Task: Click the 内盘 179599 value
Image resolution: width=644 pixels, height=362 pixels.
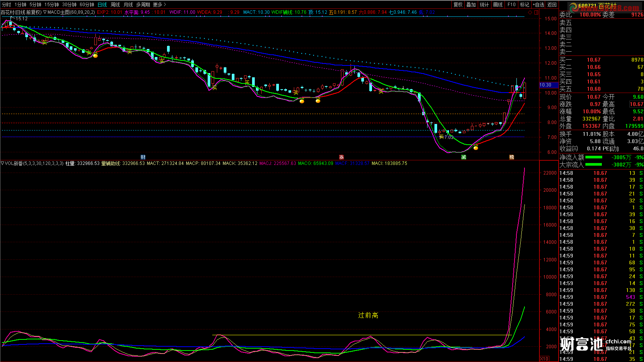Action: [634, 126]
